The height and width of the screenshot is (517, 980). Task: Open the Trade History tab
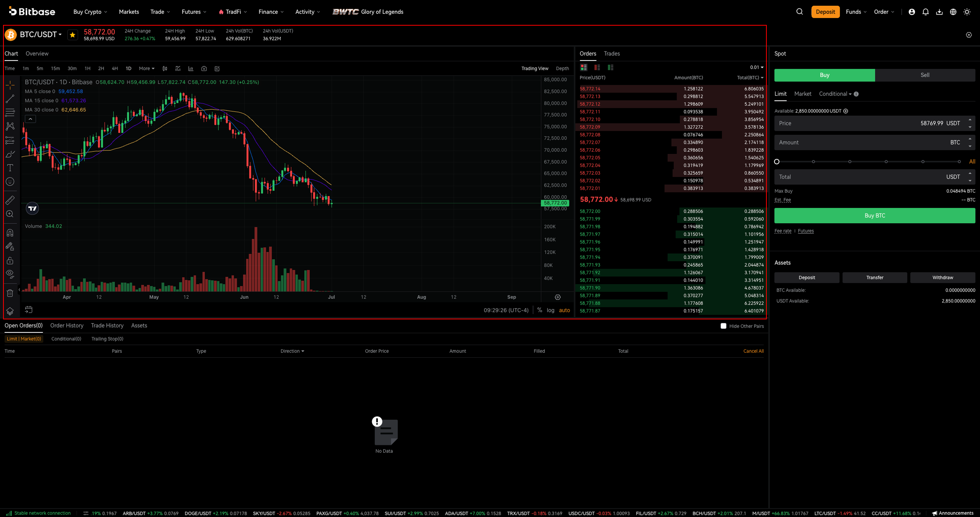point(107,326)
